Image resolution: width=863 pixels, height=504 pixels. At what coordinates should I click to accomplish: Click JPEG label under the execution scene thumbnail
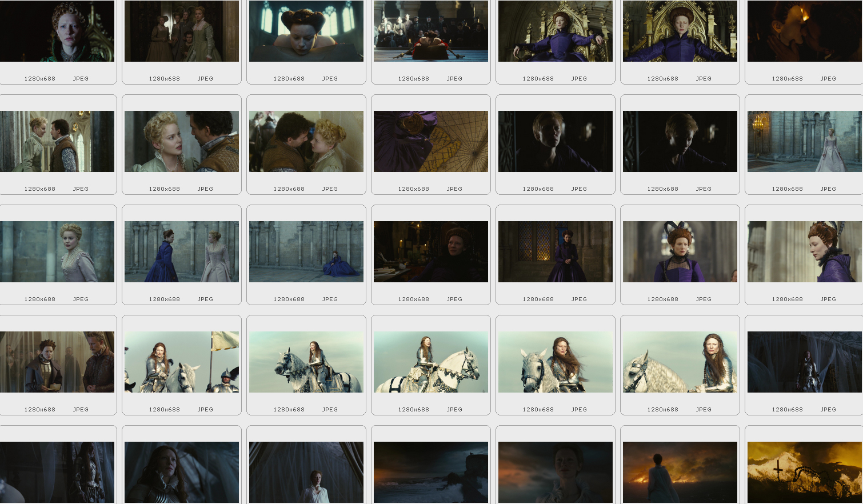tap(454, 79)
